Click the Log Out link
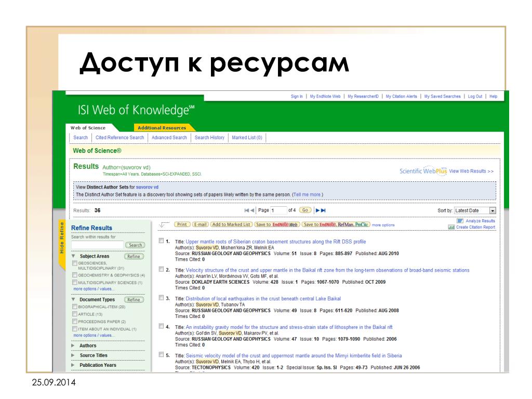Image resolution: width=532 pixels, height=399 pixels. 475,96
